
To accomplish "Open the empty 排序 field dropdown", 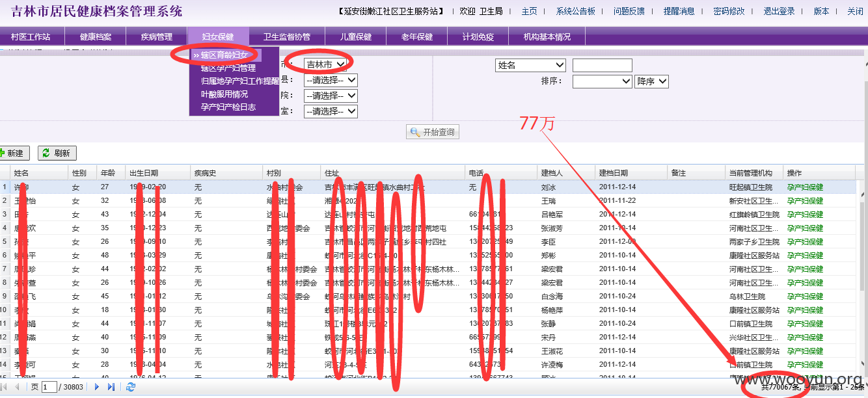I will [x=602, y=81].
